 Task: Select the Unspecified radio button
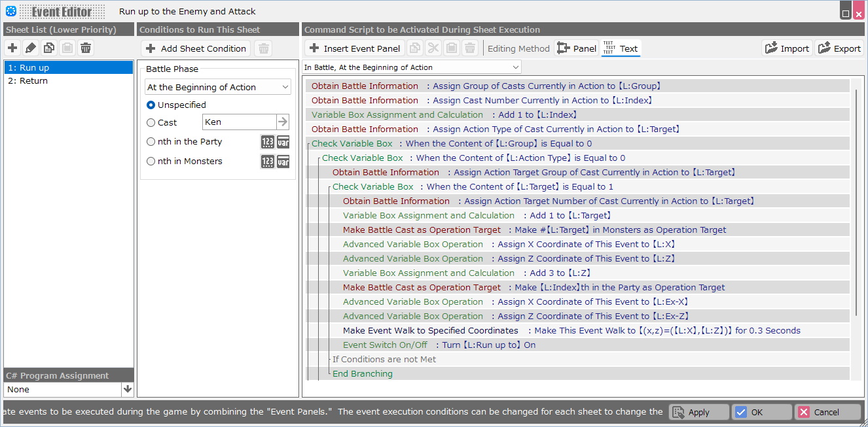pyautogui.click(x=151, y=105)
